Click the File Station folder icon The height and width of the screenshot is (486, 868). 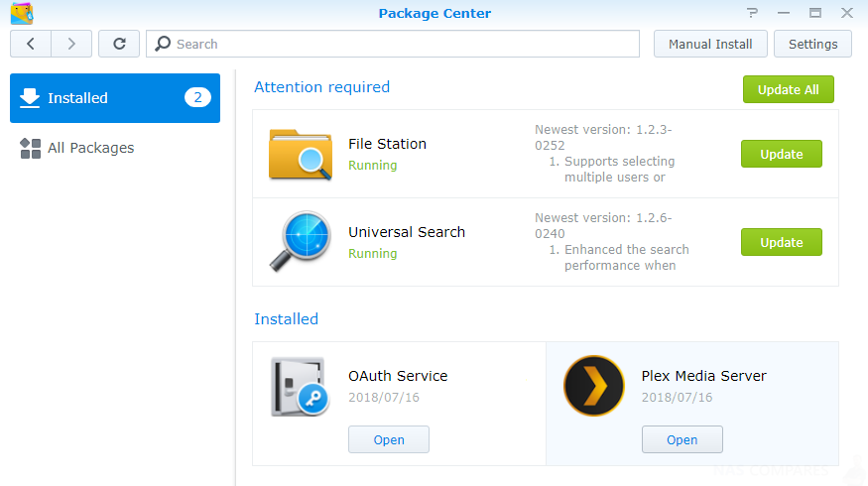[301, 154]
